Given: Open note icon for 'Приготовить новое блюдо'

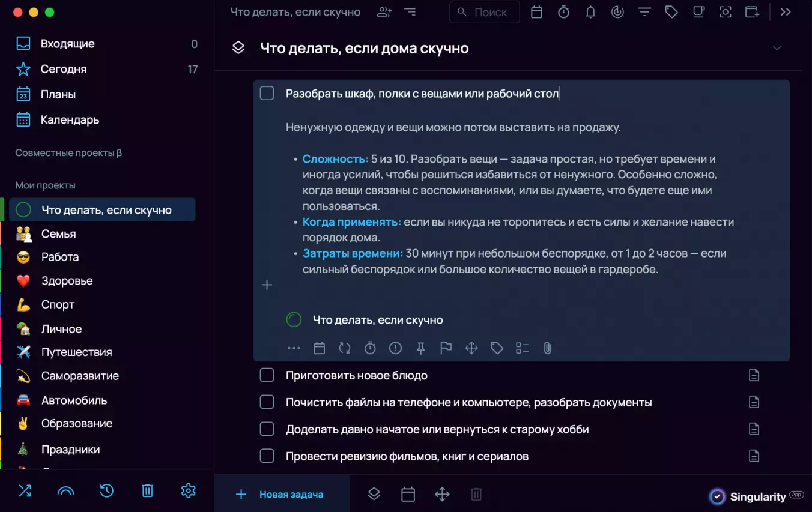Looking at the screenshot, I should coord(754,375).
